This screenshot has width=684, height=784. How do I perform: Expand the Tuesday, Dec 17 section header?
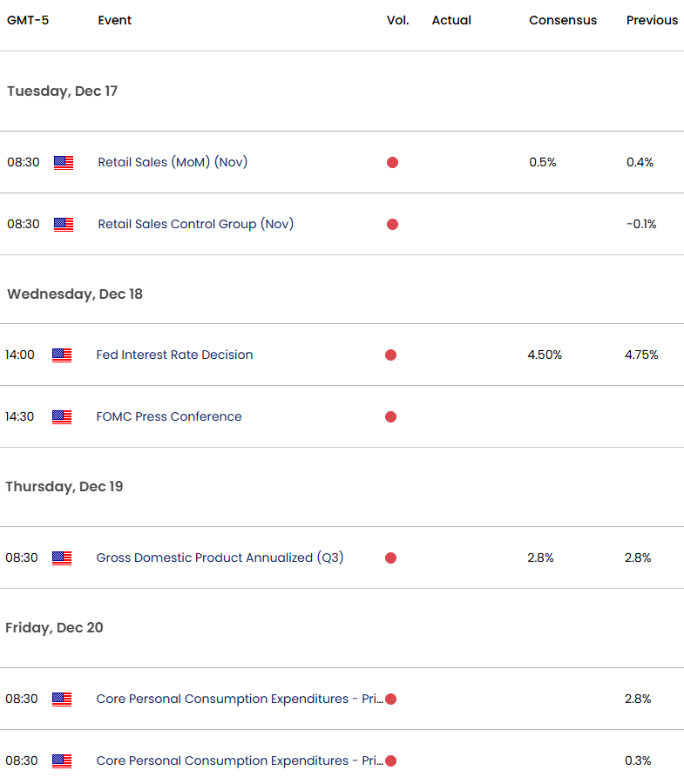(62, 91)
